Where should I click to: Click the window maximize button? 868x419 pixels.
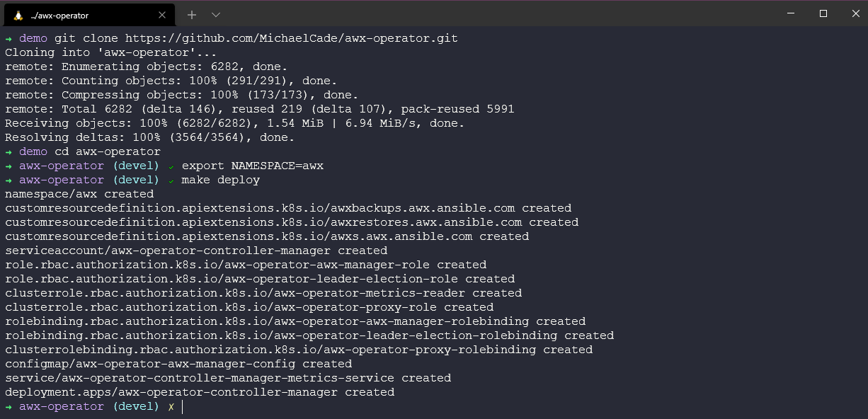pyautogui.click(x=823, y=14)
